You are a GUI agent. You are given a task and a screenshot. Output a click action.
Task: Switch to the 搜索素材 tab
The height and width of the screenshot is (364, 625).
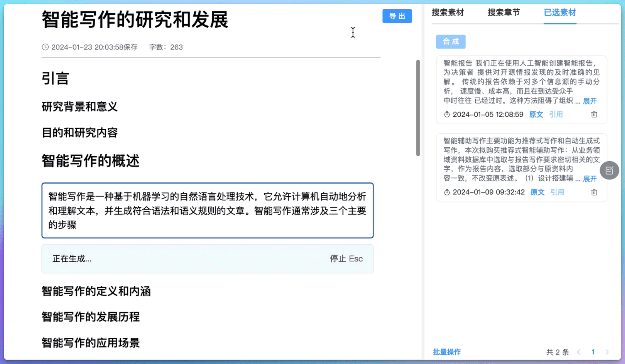pos(448,12)
